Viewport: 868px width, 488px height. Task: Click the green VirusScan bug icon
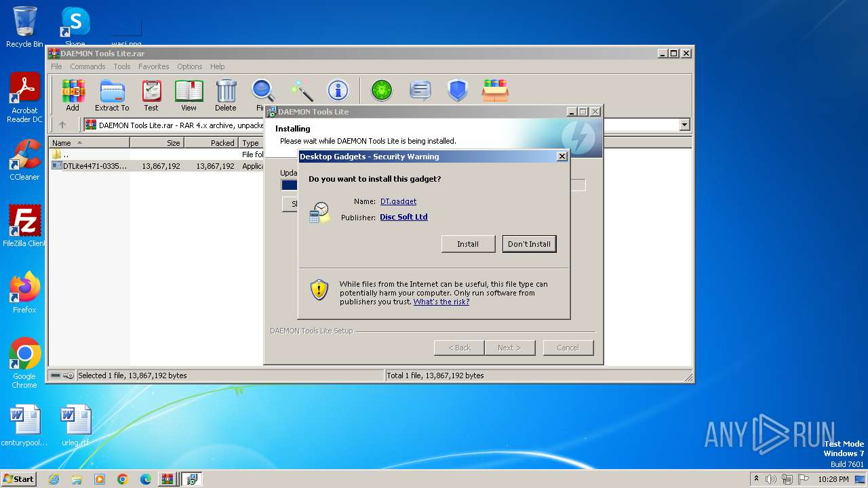point(382,90)
